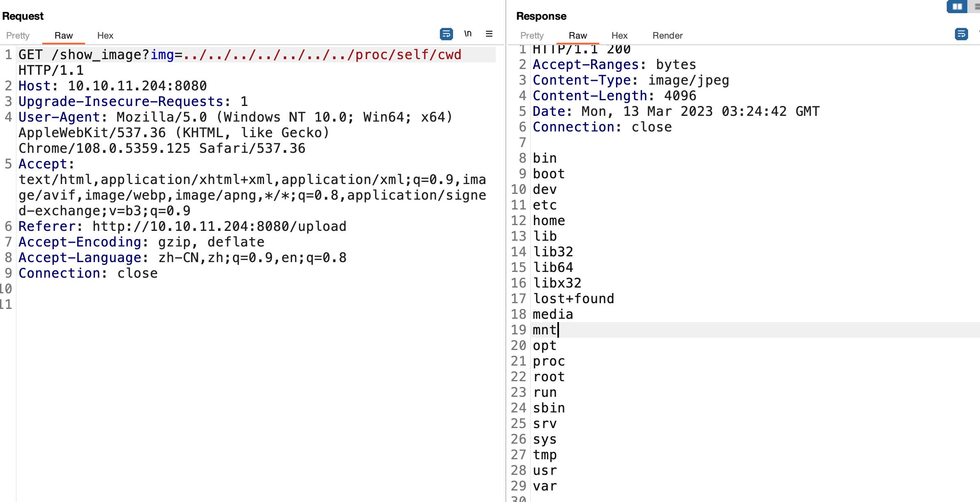Select the Response Raw tab
Viewport: 980px width, 502px height.
pos(577,35)
